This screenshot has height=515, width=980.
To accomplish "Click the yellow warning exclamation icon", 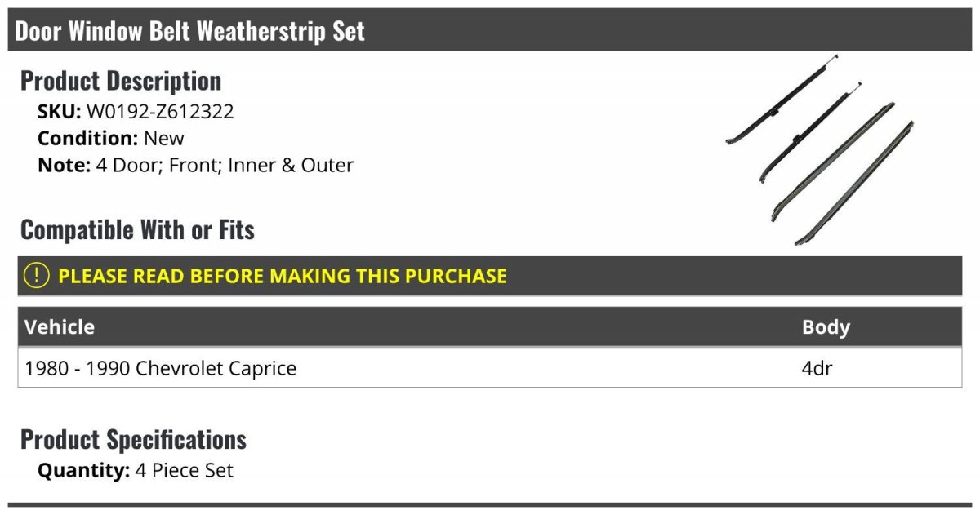I will 37,276.
